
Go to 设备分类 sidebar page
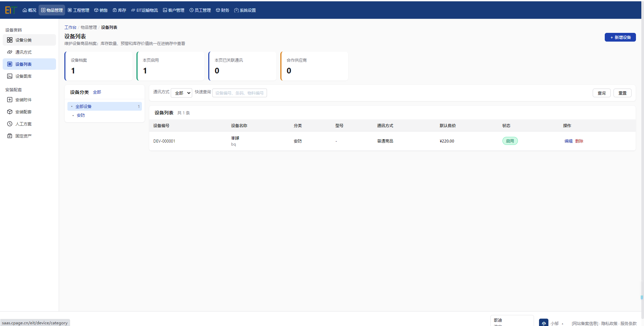point(29,40)
